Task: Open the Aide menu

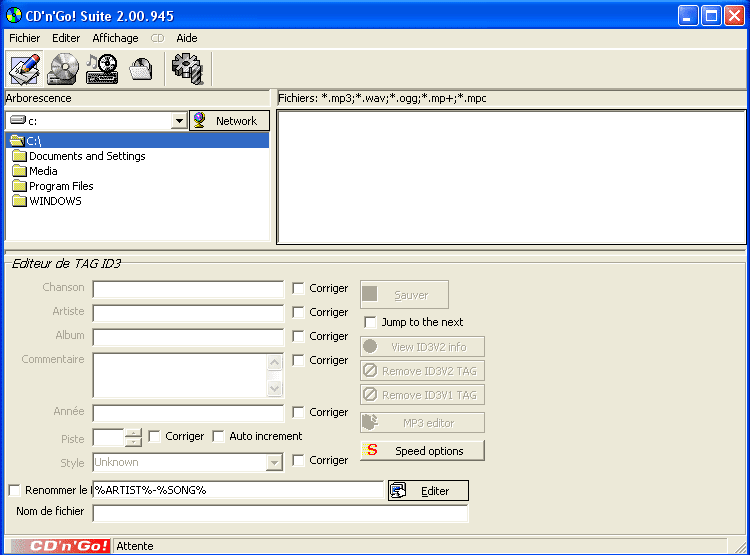Action: (x=187, y=38)
